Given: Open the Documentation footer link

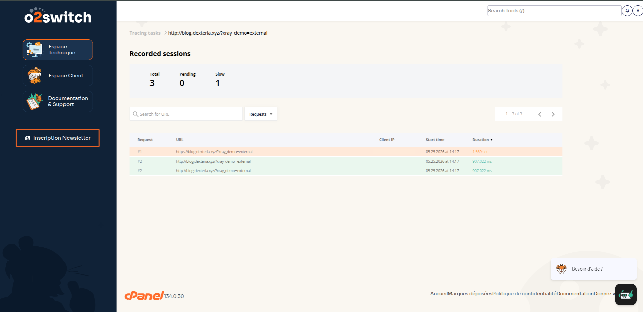Looking at the screenshot, I should 575,294.
